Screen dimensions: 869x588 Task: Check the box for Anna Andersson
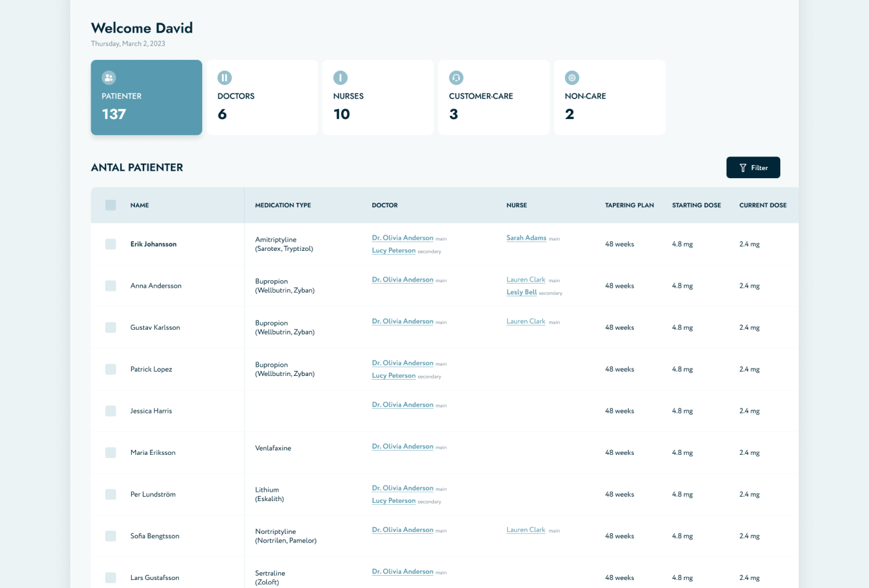tap(111, 286)
